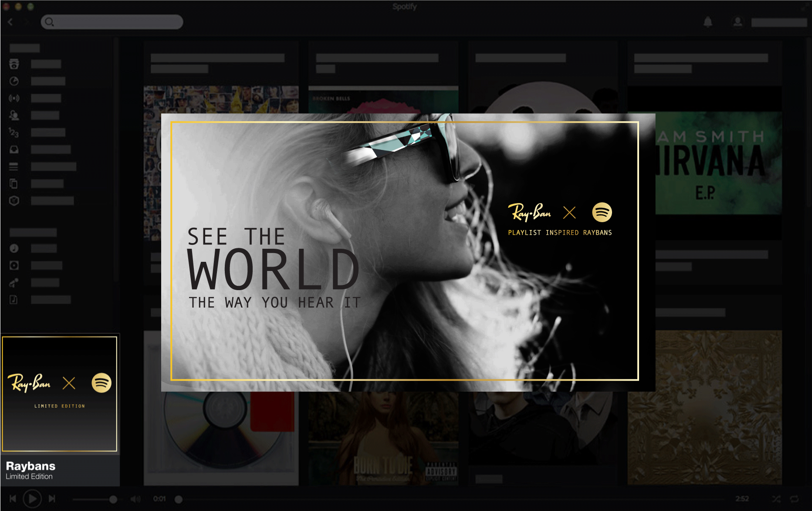Mute using the speaker icon

[x=135, y=499]
